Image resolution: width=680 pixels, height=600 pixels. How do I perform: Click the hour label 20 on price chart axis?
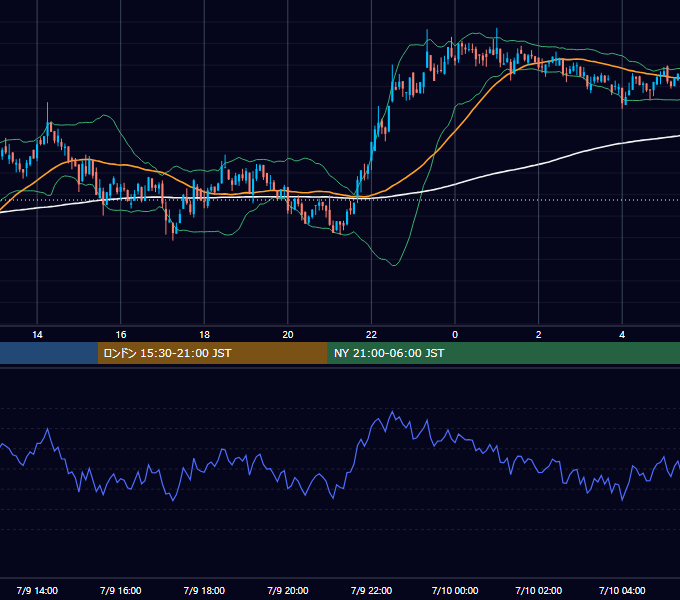(x=288, y=335)
